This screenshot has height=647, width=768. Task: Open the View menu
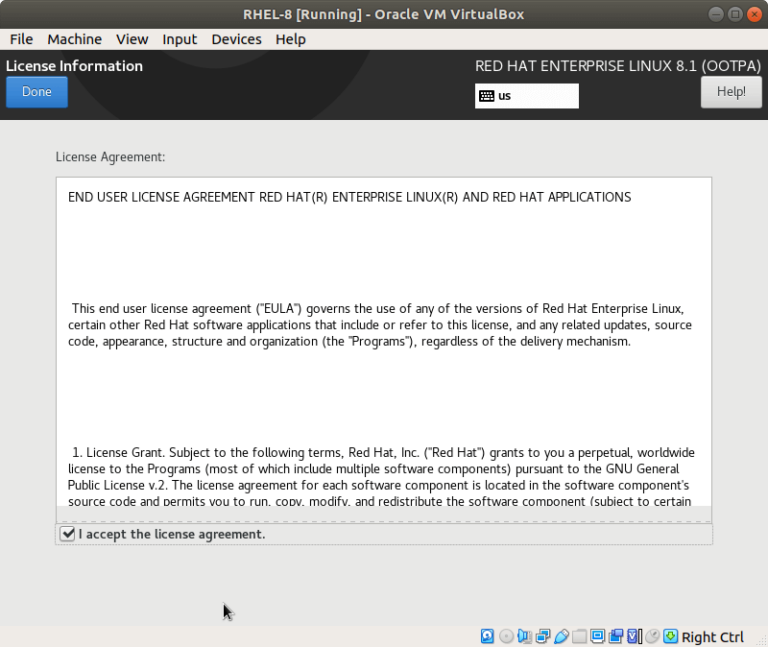click(x=132, y=39)
